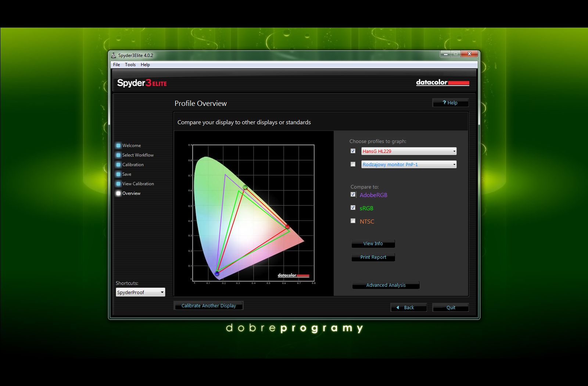Screen dimensions: 588x386
Task: Click Calibrate Another Display button
Action: 208,305
